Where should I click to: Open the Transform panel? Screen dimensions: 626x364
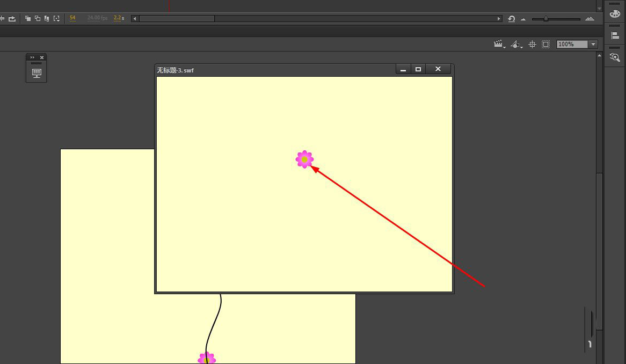(x=615, y=57)
